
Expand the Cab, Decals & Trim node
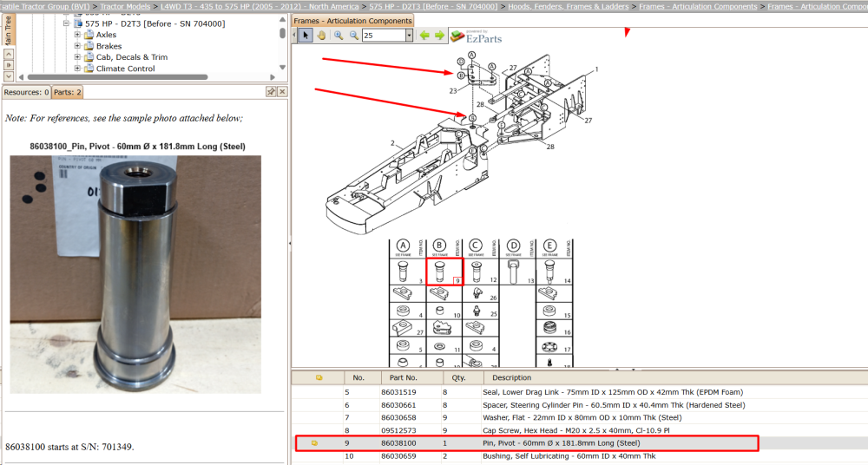77,57
